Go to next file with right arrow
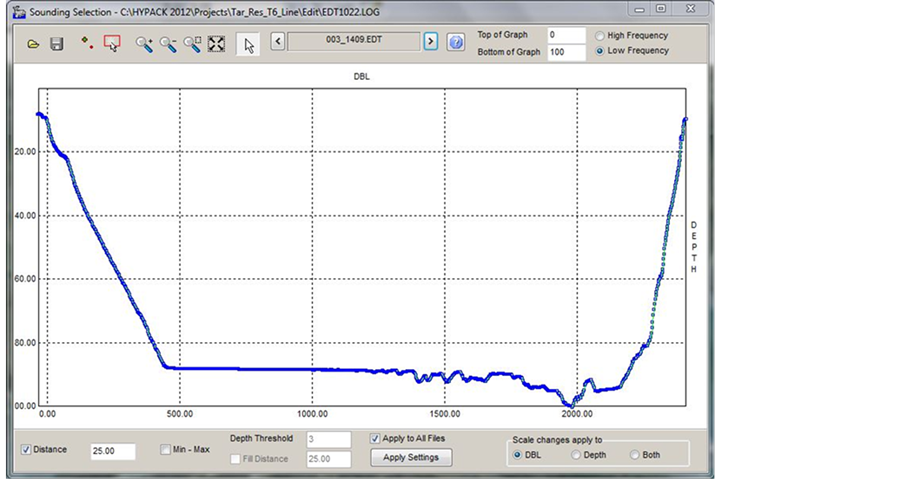This screenshot has width=903, height=479. pos(430,41)
